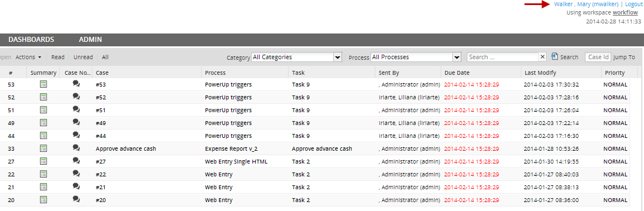The width and height of the screenshot is (644, 211).
Task: Open case notes icon for case 44
Action: coord(76,135)
